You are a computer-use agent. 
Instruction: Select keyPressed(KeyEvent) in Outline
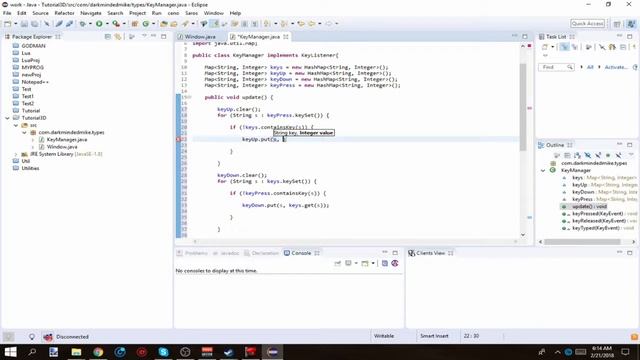click(598, 214)
